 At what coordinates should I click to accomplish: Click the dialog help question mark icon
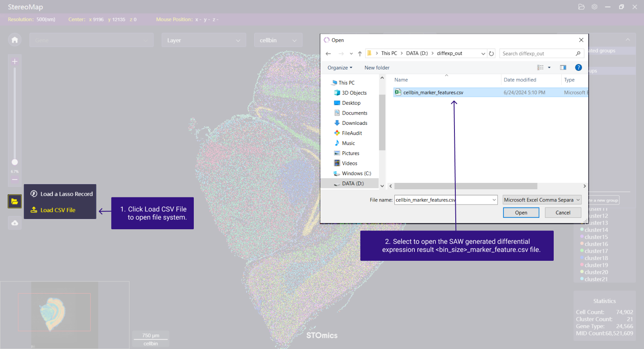pyautogui.click(x=578, y=67)
